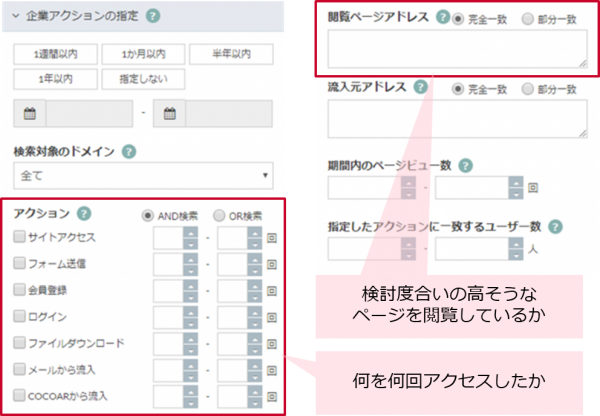The width and height of the screenshot is (600, 416).
Task: Decrease COCOARから流入 maximum count
Action: point(254,402)
